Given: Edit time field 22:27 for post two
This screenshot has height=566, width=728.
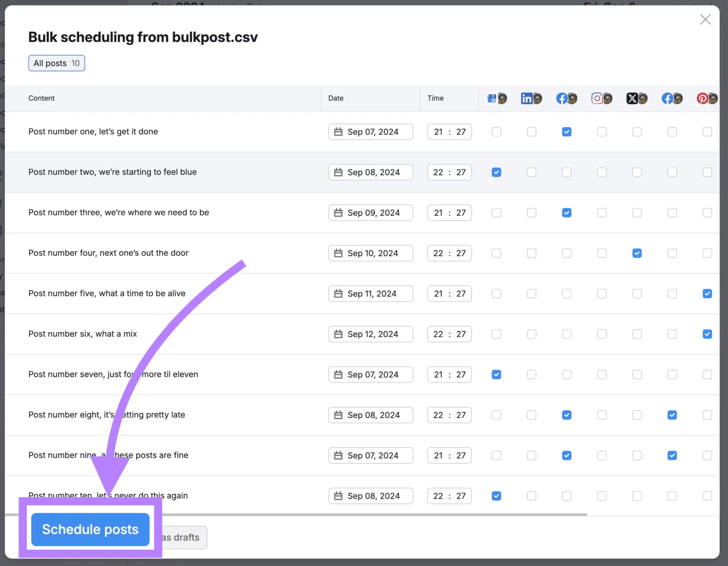Looking at the screenshot, I should click(449, 173).
